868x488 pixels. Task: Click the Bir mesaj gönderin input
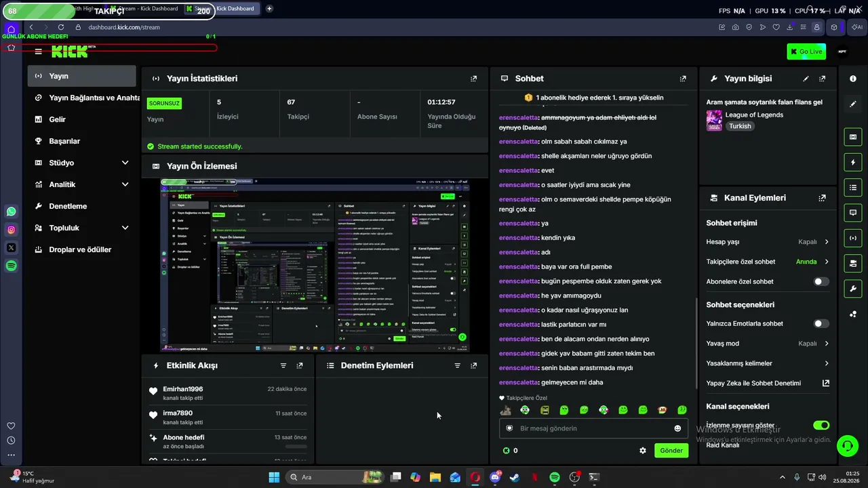(x=593, y=428)
